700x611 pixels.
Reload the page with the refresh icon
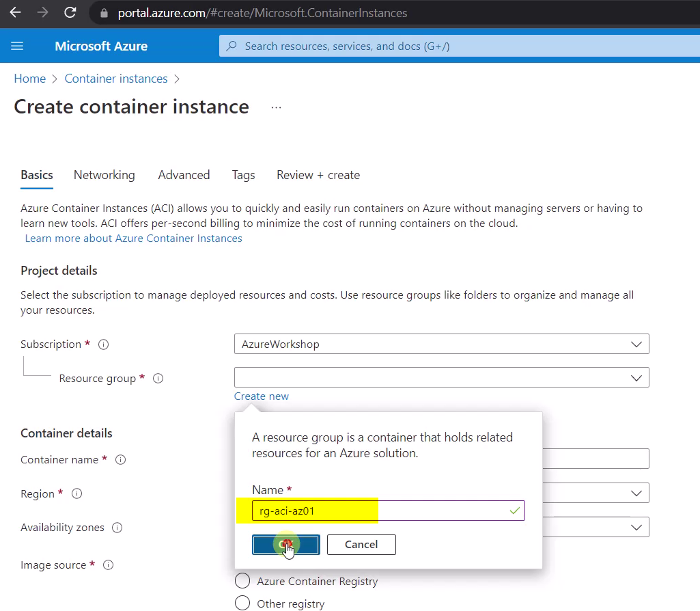(70, 12)
